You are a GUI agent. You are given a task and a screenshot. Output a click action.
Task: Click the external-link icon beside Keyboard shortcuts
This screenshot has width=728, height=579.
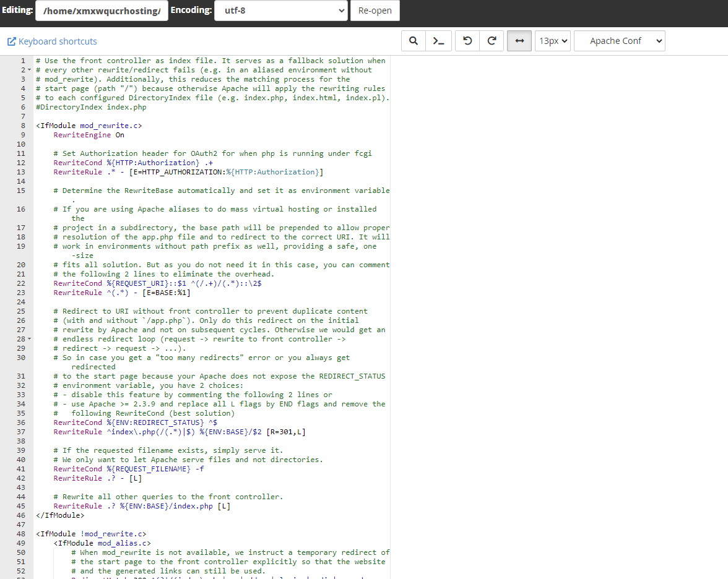12,41
